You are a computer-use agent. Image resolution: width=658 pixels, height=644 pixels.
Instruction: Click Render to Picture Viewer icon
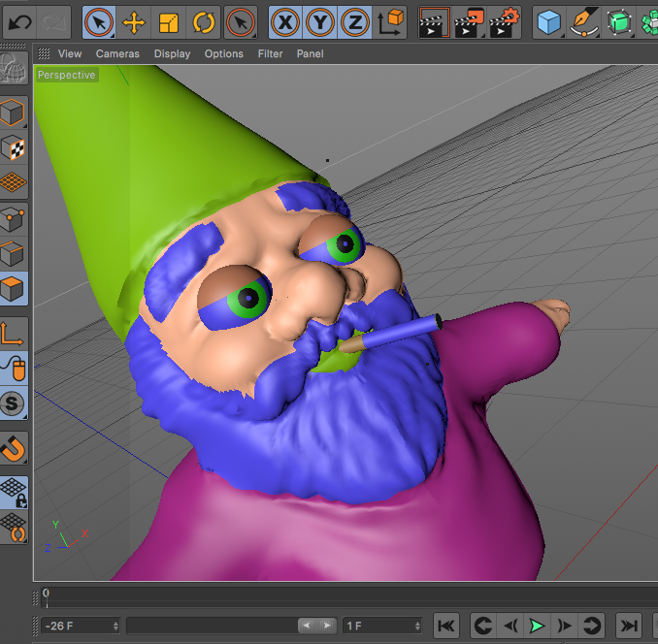pos(470,21)
